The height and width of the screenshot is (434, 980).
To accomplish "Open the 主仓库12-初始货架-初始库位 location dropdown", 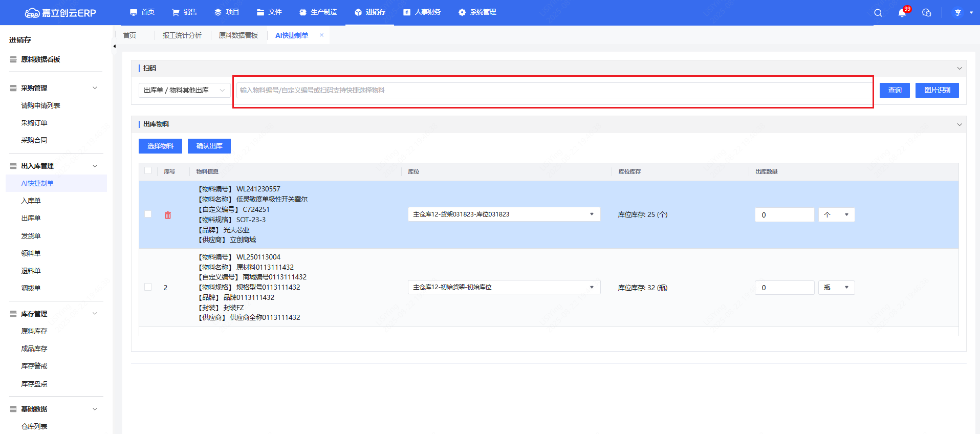I will (504, 287).
